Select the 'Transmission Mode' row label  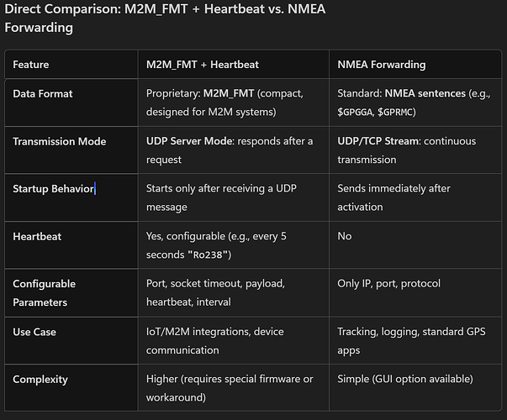(x=59, y=141)
